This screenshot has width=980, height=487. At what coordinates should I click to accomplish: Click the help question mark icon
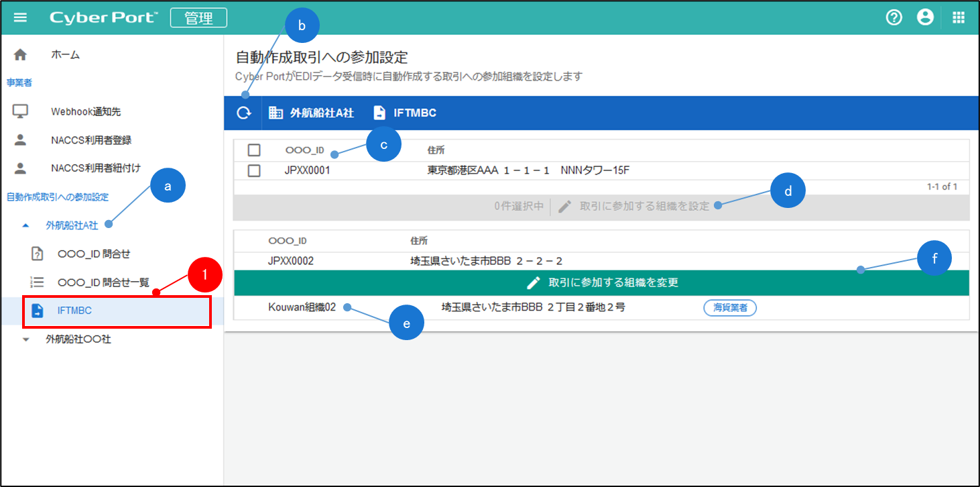(894, 17)
